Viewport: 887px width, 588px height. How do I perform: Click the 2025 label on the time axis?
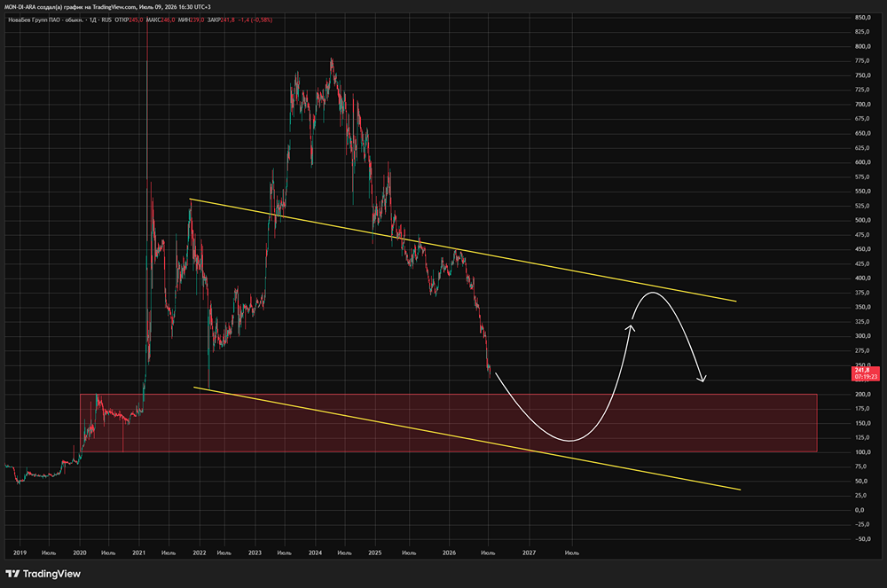[x=374, y=553]
